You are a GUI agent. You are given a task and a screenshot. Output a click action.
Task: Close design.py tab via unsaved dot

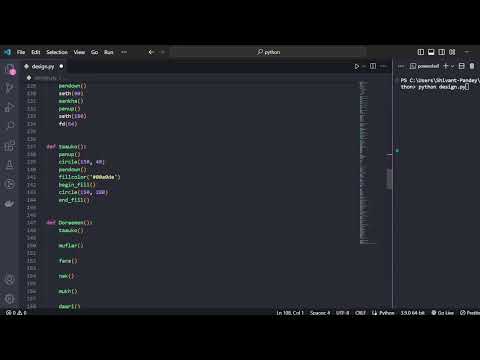click(61, 66)
